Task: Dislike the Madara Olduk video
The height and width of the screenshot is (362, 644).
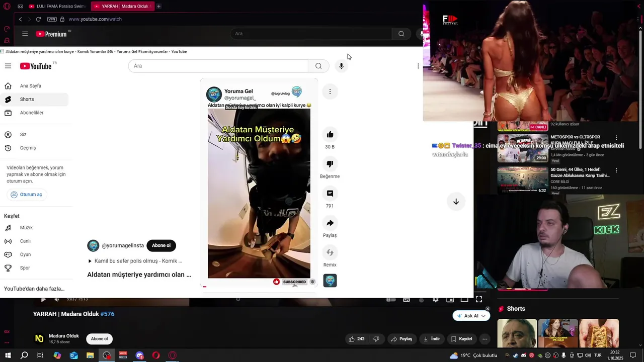Action: click(x=376, y=339)
